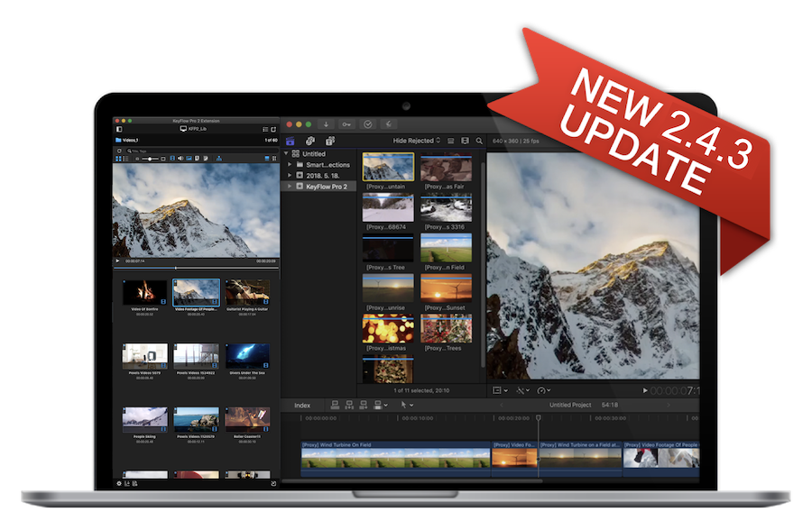Toggle the document filter in KeyFlow
Image resolution: width=812 pixels, height=512 pixels.
(x=198, y=159)
